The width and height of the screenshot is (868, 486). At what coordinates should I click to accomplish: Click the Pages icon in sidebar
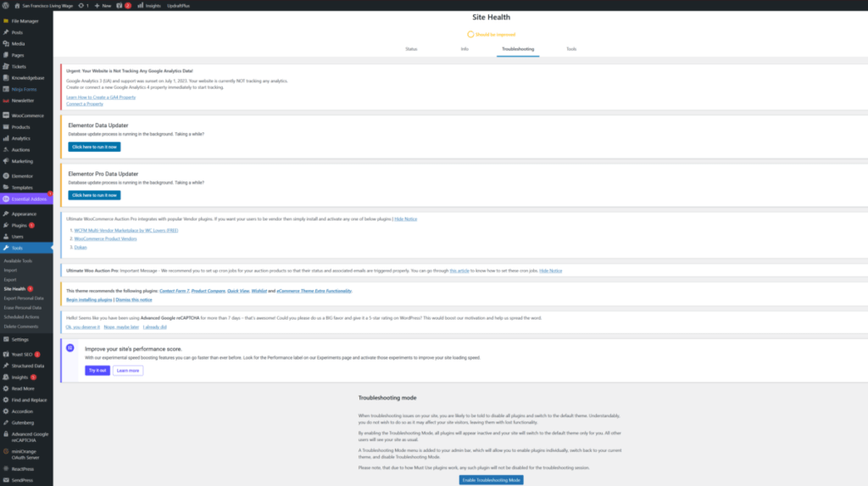click(x=6, y=55)
